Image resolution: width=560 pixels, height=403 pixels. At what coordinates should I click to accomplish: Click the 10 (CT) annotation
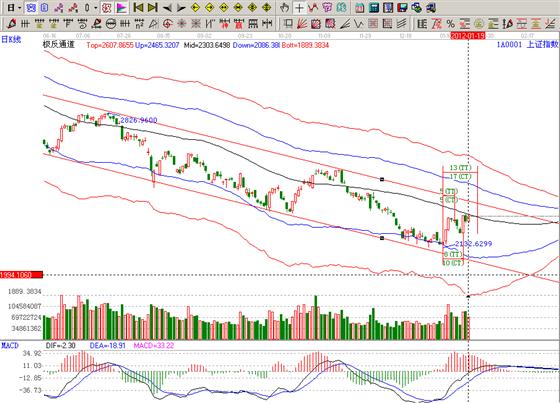tap(453, 263)
